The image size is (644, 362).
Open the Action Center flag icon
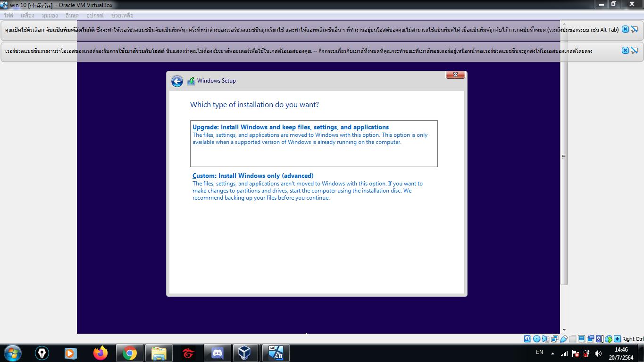(x=576, y=354)
